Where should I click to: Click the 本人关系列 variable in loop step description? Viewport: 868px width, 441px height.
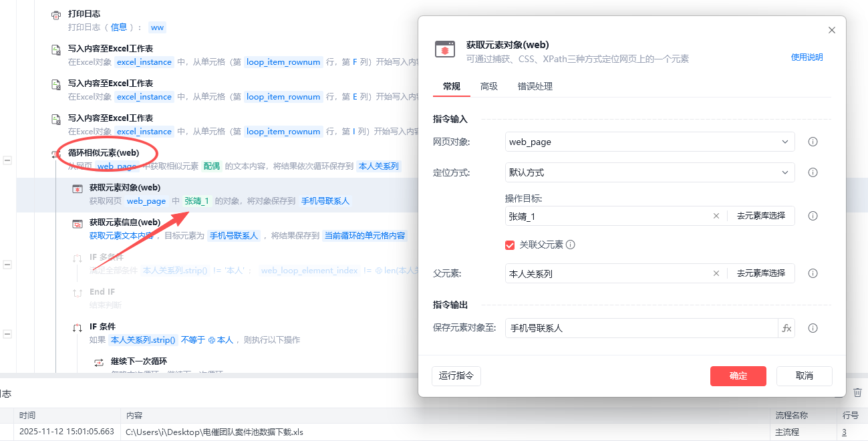[x=378, y=166]
